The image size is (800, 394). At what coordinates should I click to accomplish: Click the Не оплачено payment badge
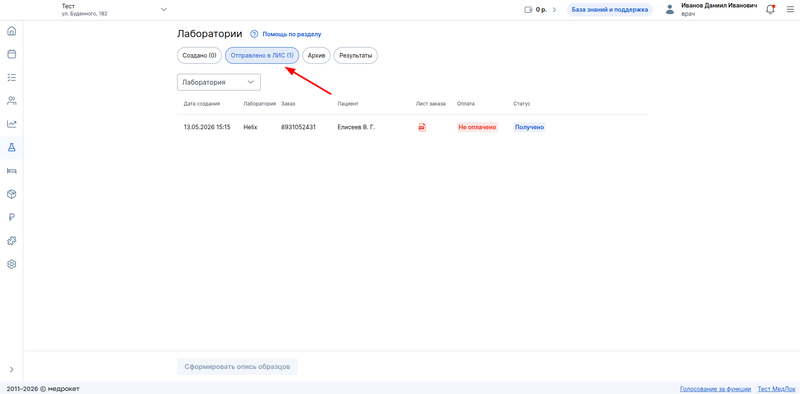[x=477, y=127]
